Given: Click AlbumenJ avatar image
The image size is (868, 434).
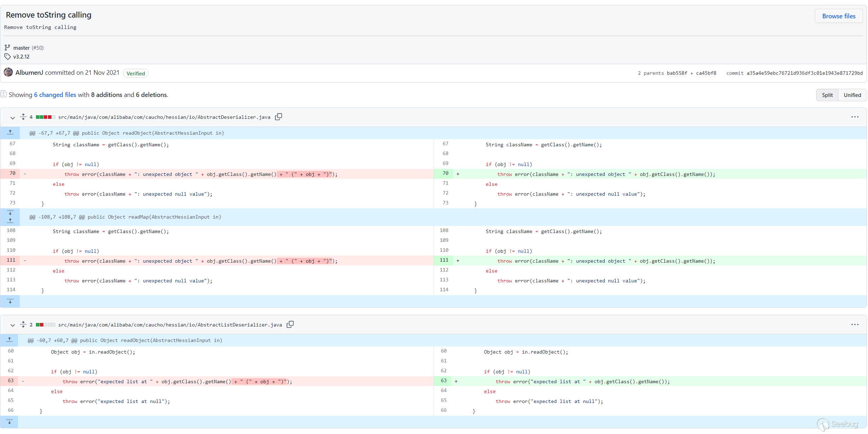Looking at the screenshot, I should pos(8,73).
